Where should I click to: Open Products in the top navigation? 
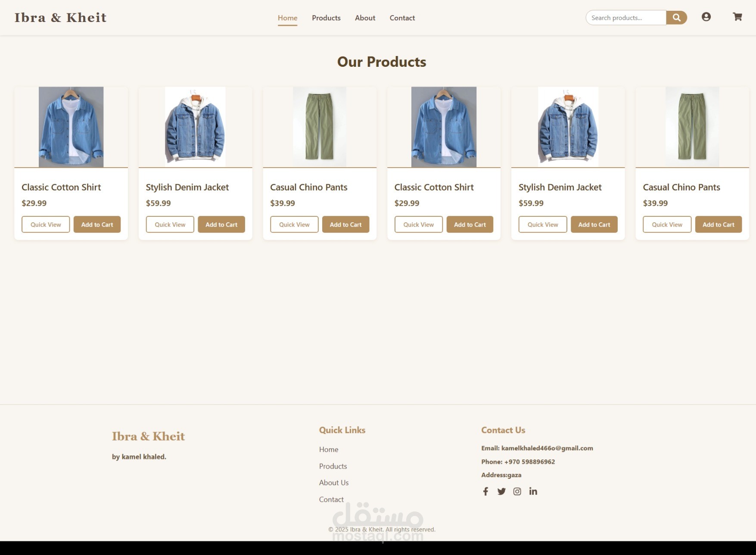pyautogui.click(x=326, y=18)
